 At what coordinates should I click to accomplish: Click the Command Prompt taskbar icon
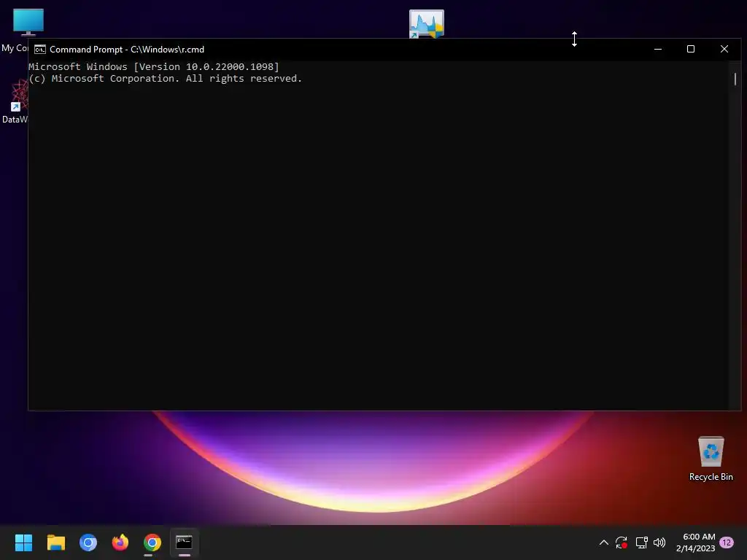click(x=185, y=542)
